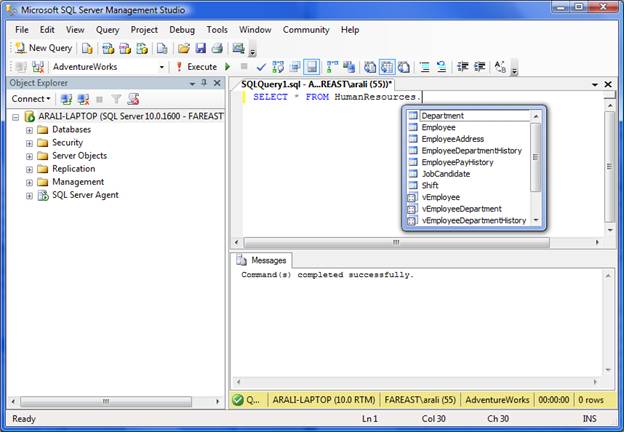This screenshot has width=624, height=432.
Task: Start debugging with the green arrow
Action: coord(228,67)
